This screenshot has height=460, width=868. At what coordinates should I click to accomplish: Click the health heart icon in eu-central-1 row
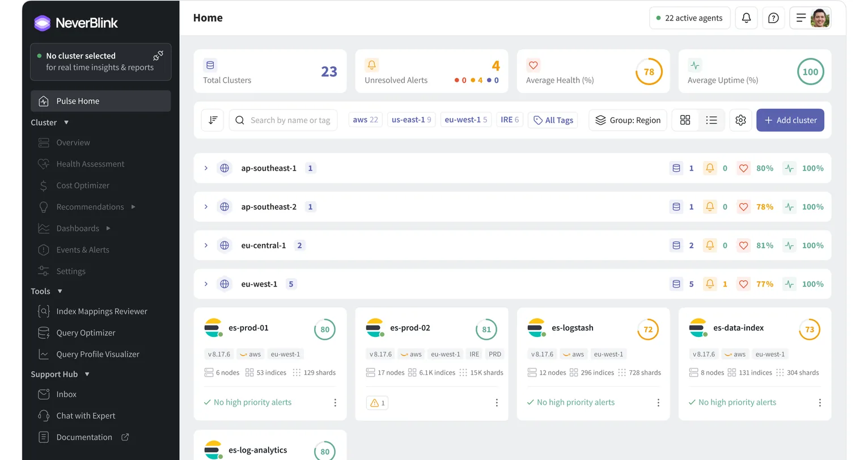coord(744,246)
